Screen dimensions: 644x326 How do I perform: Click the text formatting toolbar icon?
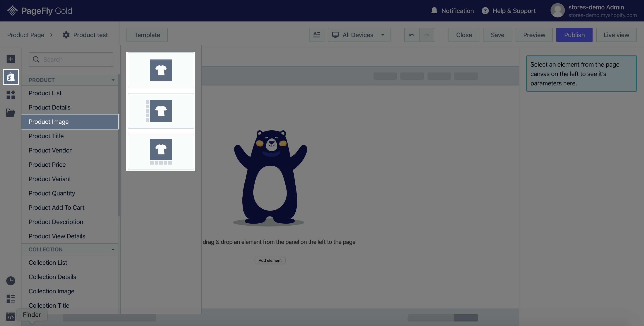click(x=316, y=35)
